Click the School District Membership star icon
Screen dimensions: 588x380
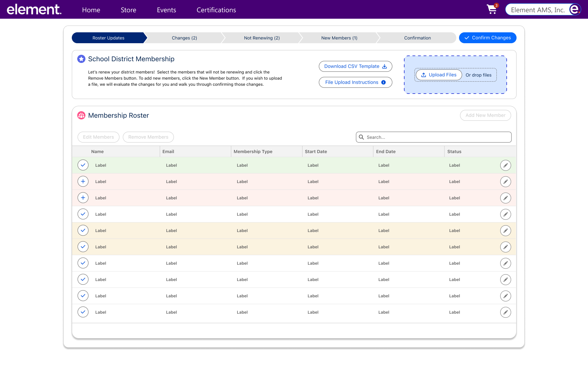[x=81, y=59]
